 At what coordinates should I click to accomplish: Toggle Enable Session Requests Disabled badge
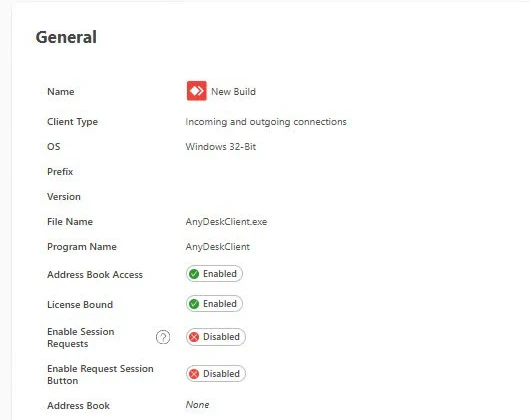pos(216,337)
